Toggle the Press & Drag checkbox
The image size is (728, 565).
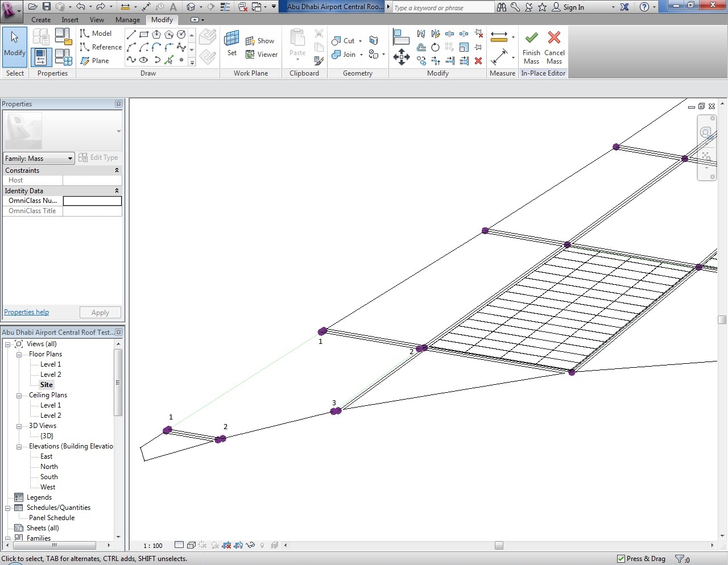pyautogui.click(x=621, y=559)
